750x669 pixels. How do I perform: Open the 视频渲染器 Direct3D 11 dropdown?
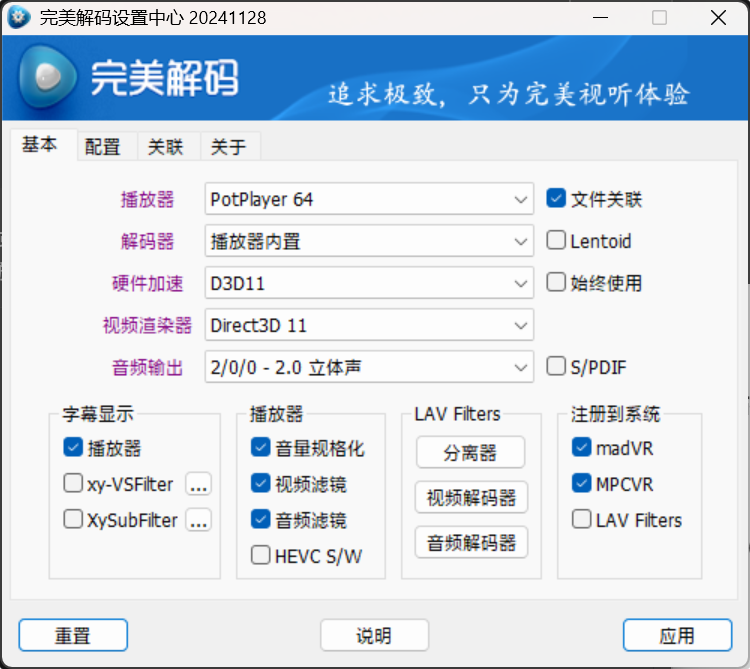coord(368,325)
